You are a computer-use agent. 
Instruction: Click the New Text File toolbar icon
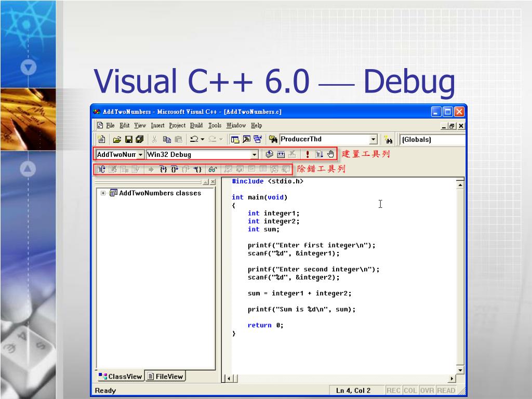(x=101, y=139)
